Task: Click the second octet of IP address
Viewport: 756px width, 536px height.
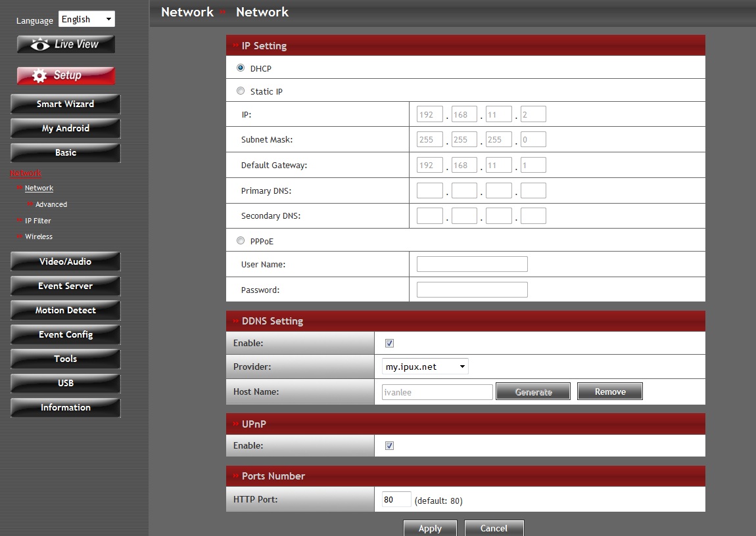Action: [464, 114]
